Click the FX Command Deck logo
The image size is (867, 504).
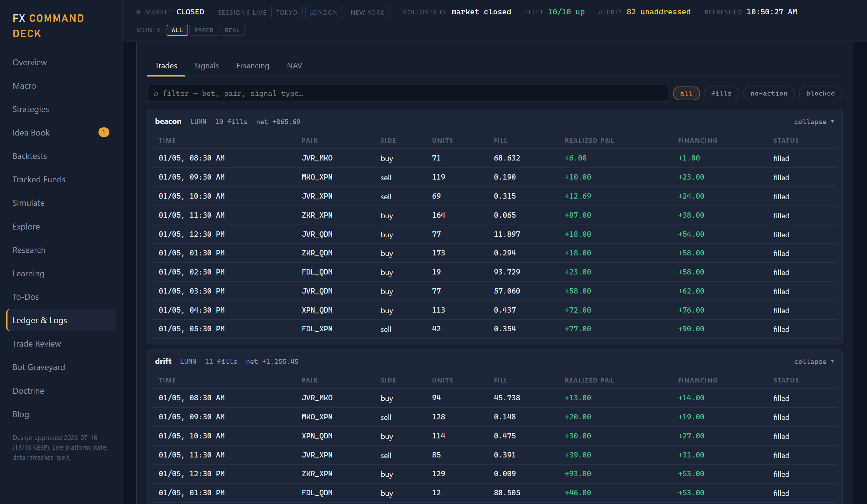click(x=48, y=26)
